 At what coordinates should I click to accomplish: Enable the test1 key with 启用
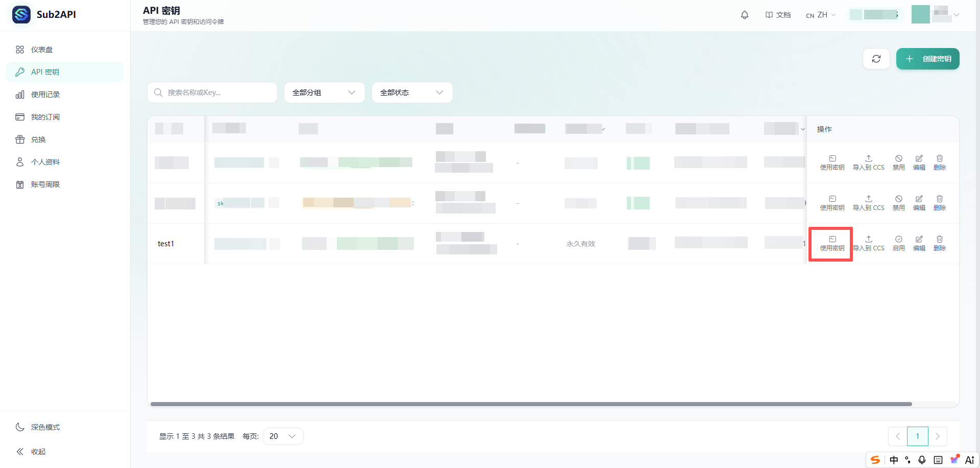click(x=899, y=244)
